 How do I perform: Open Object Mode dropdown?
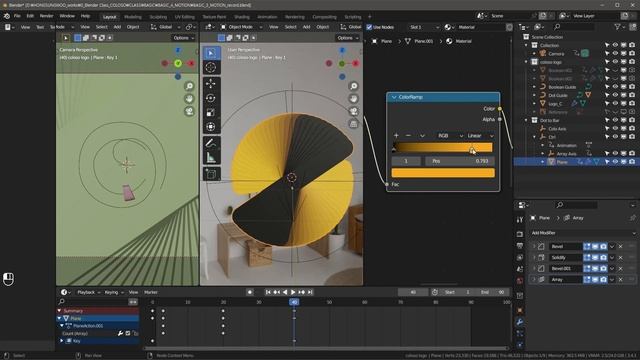(x=242, y=27)
